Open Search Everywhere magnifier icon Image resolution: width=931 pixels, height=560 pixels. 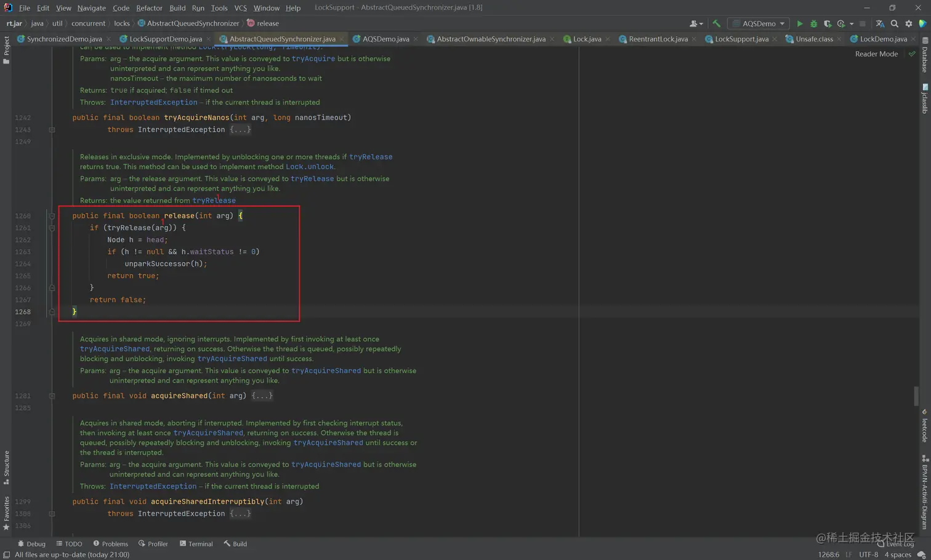(x=895, y=23)
